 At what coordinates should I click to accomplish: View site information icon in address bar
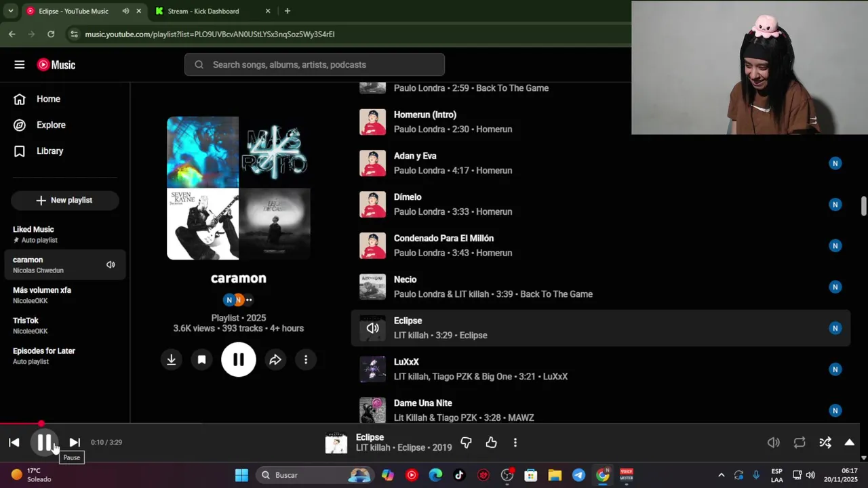pyautogui.click(x=74, y=34)
